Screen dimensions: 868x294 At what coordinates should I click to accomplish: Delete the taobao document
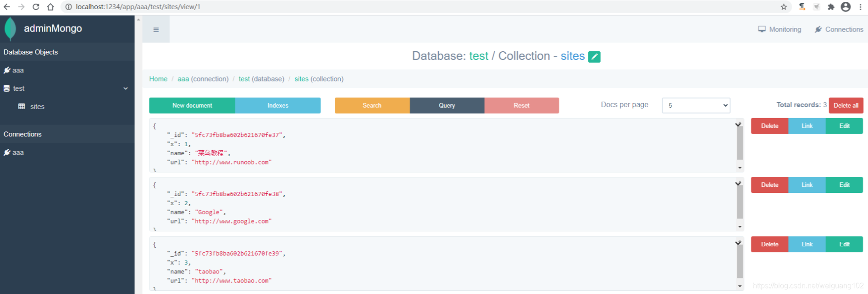click(770, 245)
